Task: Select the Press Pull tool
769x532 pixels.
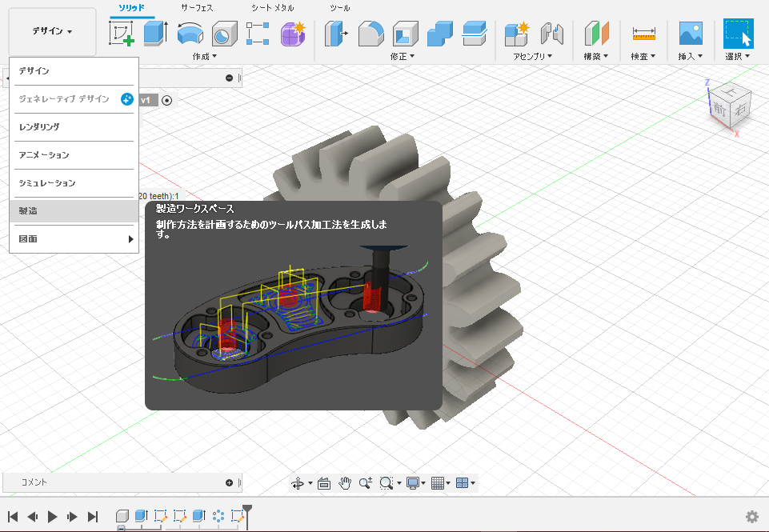Action: 336,34
